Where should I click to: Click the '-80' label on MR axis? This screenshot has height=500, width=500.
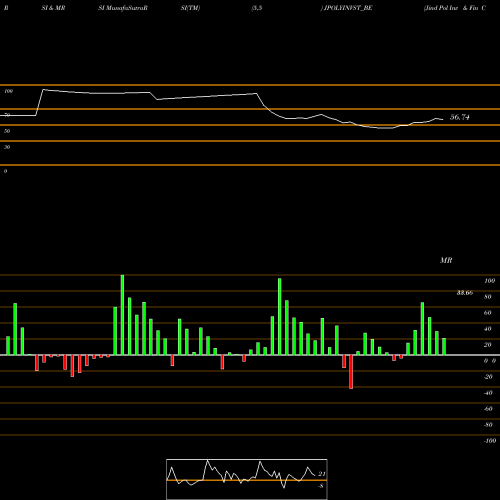[488, 425]
